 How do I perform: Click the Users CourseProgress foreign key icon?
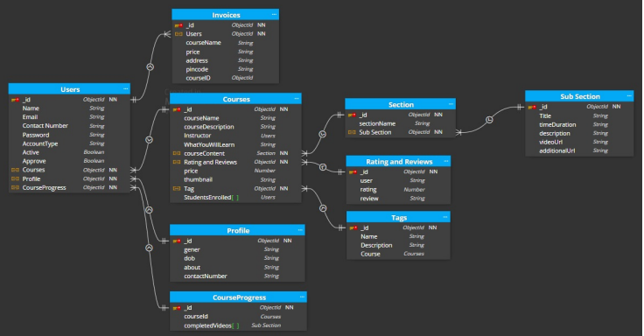[15, 188]
